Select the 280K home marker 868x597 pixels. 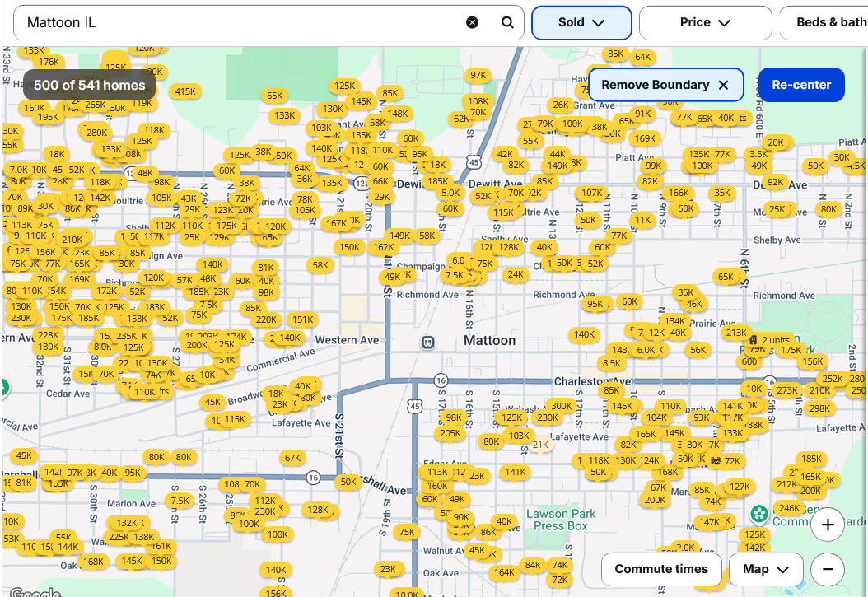tap(97, 133)
